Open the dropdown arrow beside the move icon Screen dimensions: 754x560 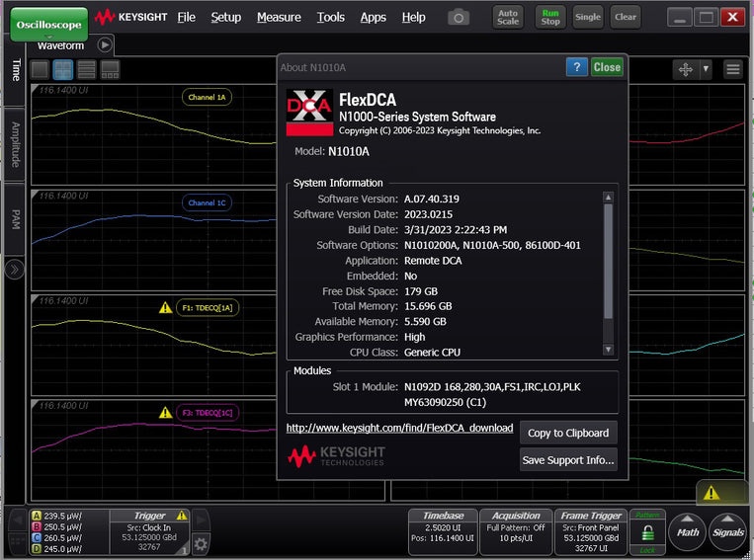pyautogui.click(x=706, y=69)
